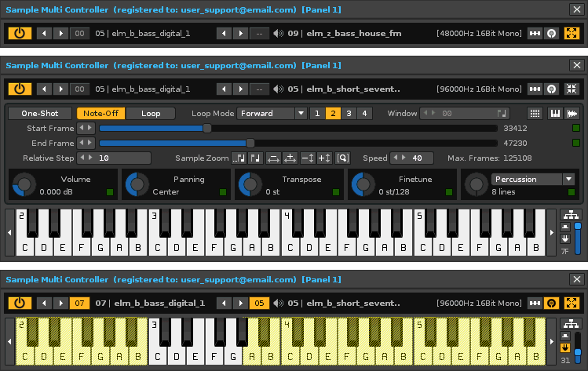Screen dimensions: 588x371
Task: Toggle the green checkbox beside End Frame value
Action: pyautogui.click(x=575, y=143)
